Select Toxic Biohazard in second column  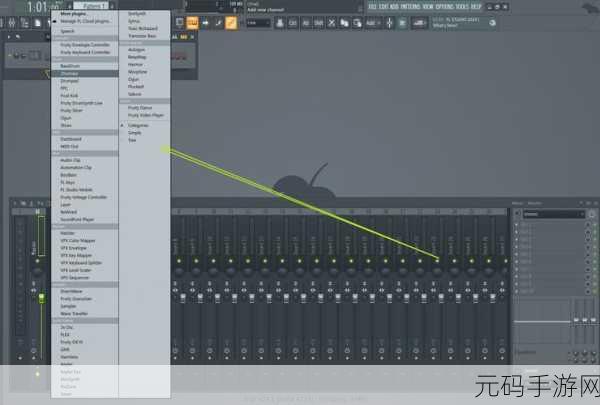coord(143,28)
